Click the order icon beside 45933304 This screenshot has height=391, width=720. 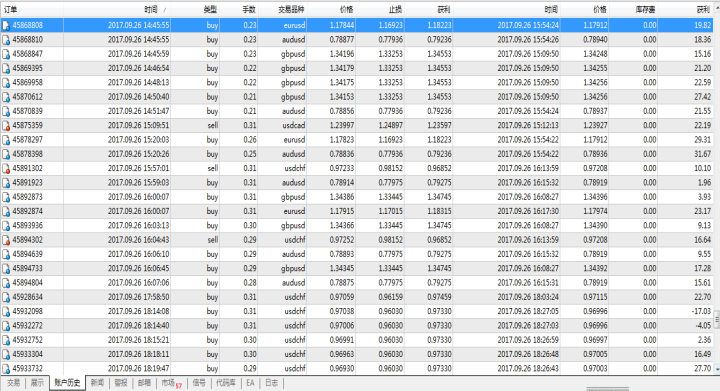(6, 354)
